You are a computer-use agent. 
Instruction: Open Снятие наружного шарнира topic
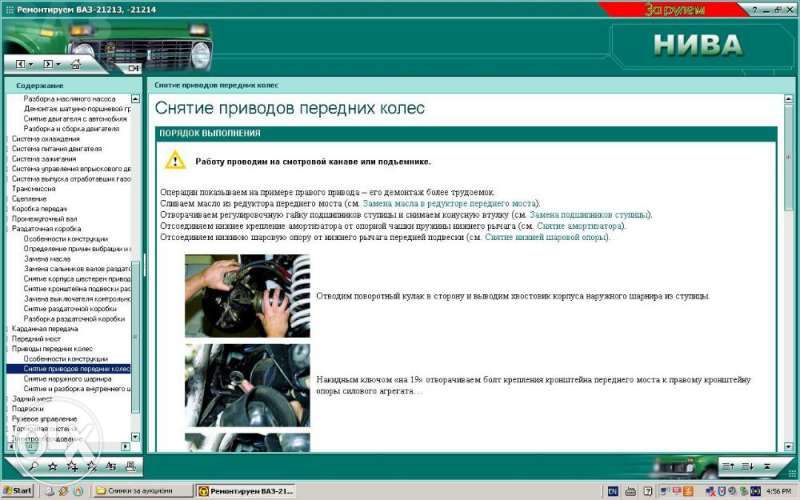[x=67, y=379]
